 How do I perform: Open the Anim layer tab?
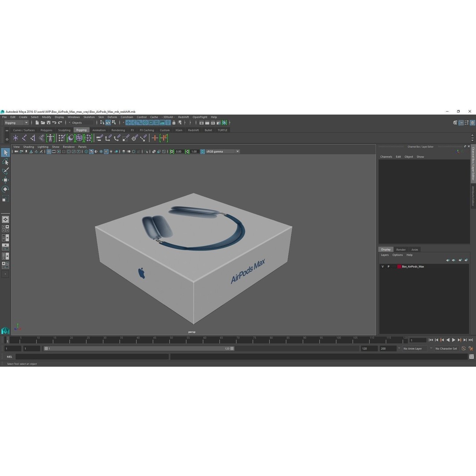(x=414, y=249)
